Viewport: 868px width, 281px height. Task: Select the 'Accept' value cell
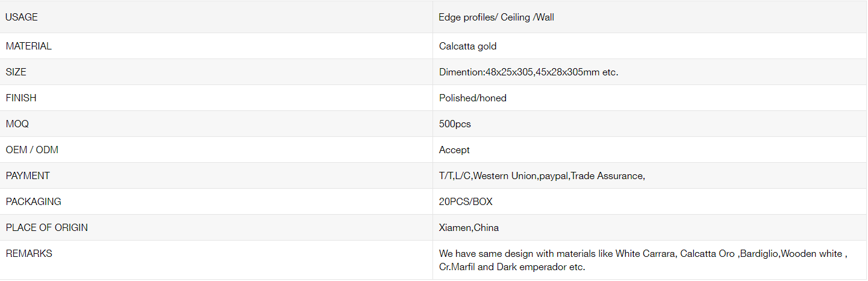pos(454,150)
